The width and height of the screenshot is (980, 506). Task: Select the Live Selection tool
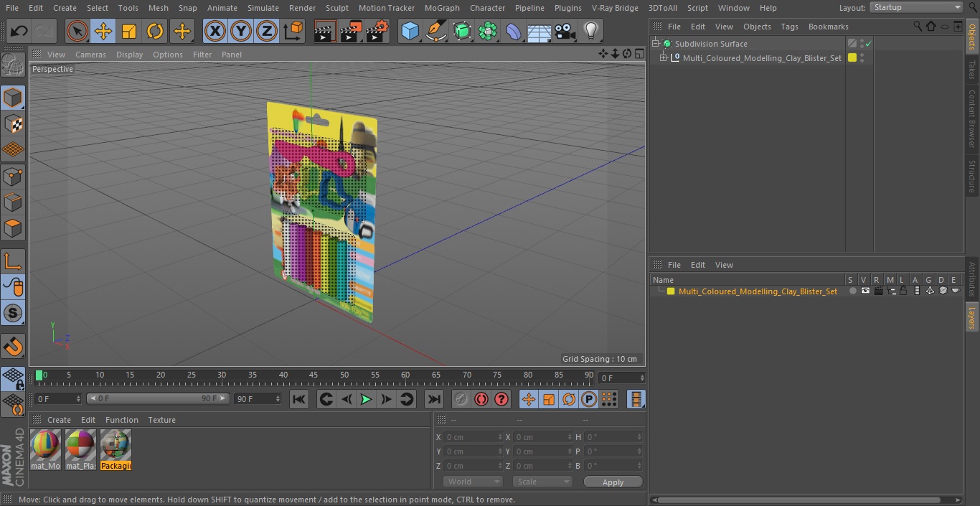pos(77,31)
